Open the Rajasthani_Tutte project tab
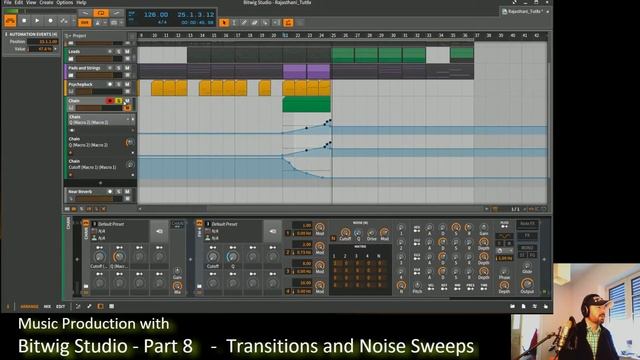This screenshot has height=360, width=640. pos(525,11)
